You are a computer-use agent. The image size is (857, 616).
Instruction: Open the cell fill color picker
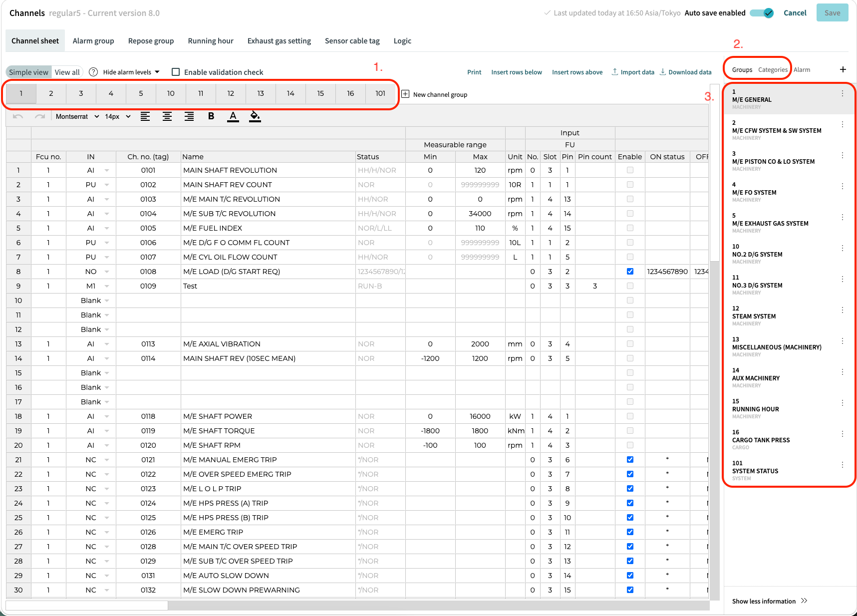(255, 116)
